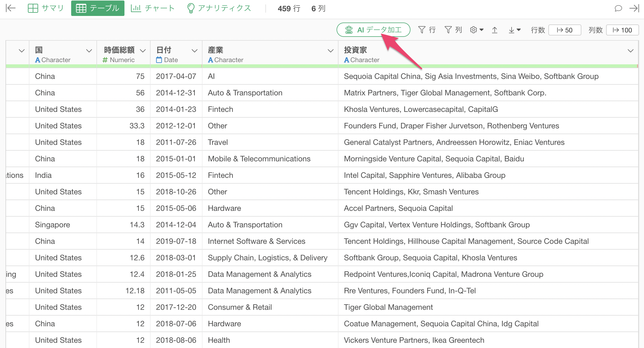Viewport: 644px width, 348px height.
Task: Select cell Tiger Global Management
Action: point(488,307)
